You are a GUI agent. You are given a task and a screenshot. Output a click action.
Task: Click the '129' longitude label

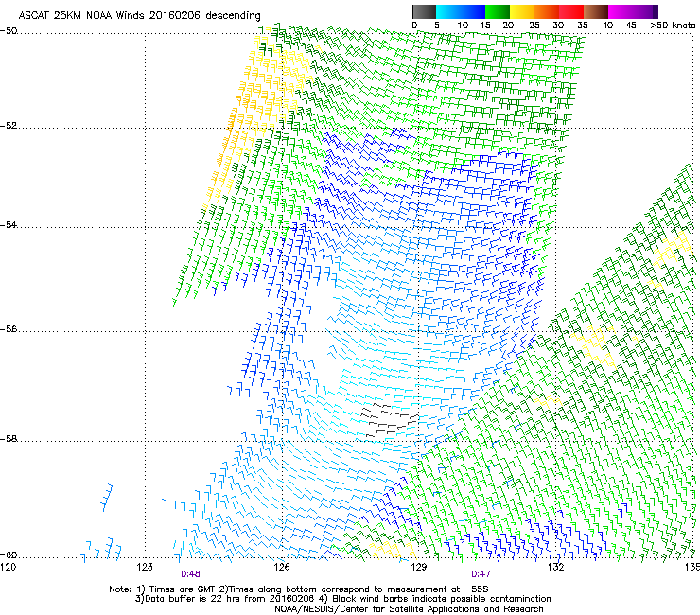[x=418, y=567]
